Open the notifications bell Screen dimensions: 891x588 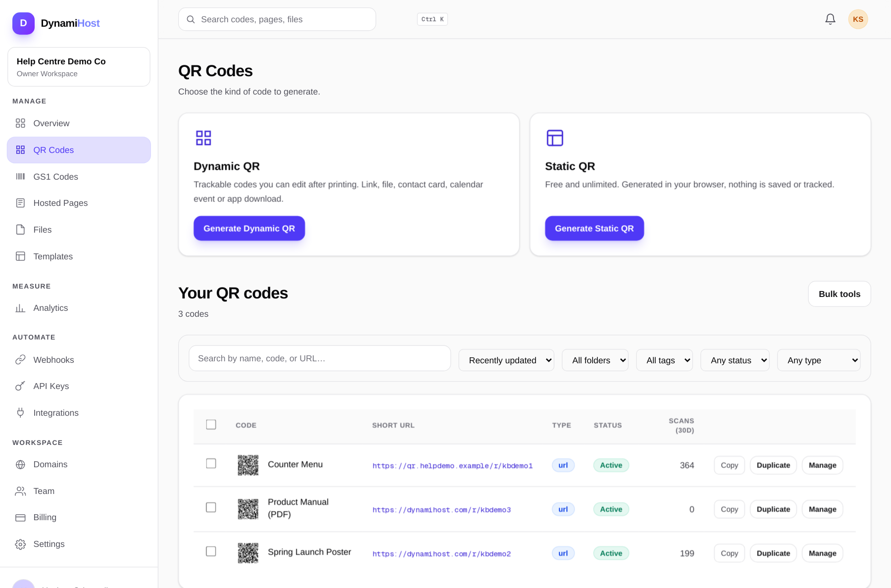coord(830,19)
